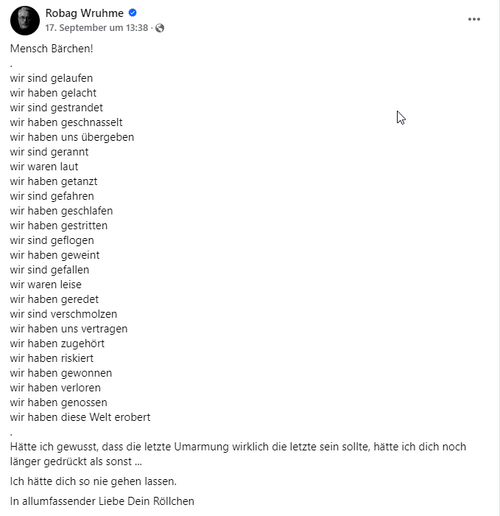The width and height of the screenshot is (500, 516).
Task: Click the line 'wir waren laut'
Action: (x=44, y=167)
